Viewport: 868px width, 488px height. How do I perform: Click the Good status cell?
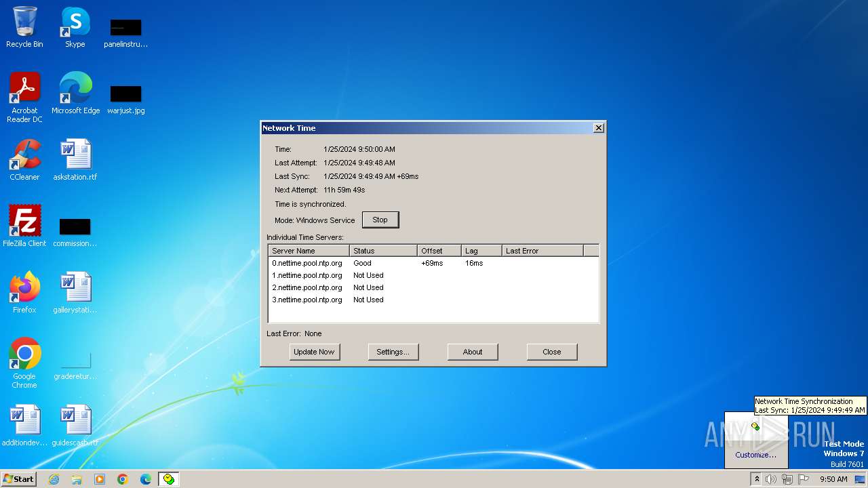[x=362, y=263]
